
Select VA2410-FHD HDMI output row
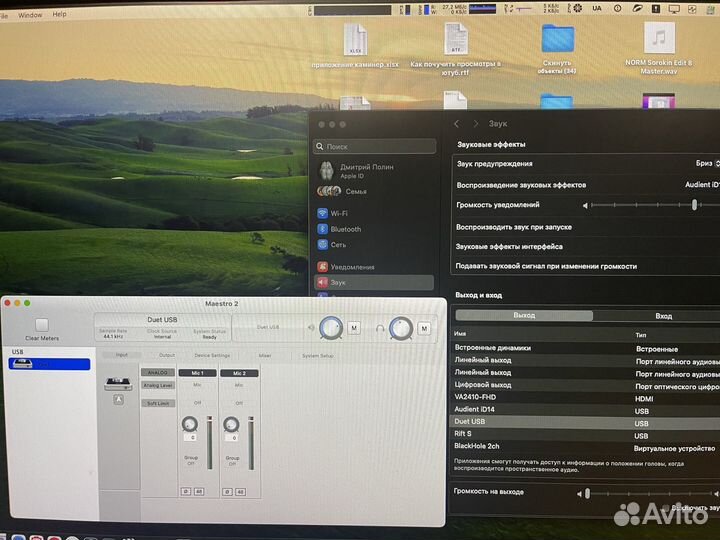tap(586, 397)
